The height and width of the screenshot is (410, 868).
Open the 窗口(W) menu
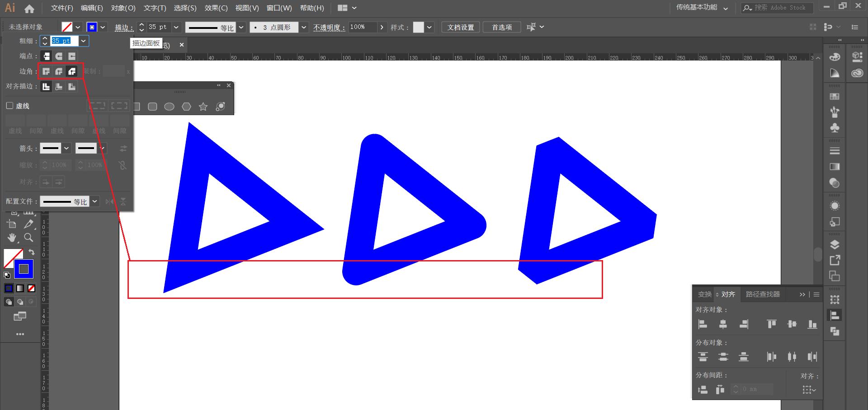point(279,8)
